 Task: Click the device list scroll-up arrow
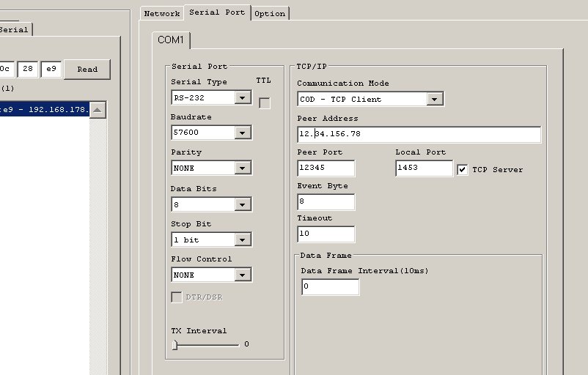click(x=98, y=110)
